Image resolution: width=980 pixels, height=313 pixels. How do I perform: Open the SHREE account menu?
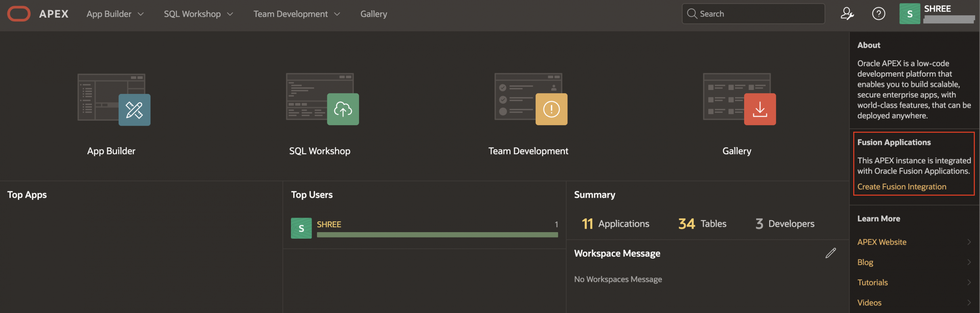pyautogui.click(x=937, y=14)
